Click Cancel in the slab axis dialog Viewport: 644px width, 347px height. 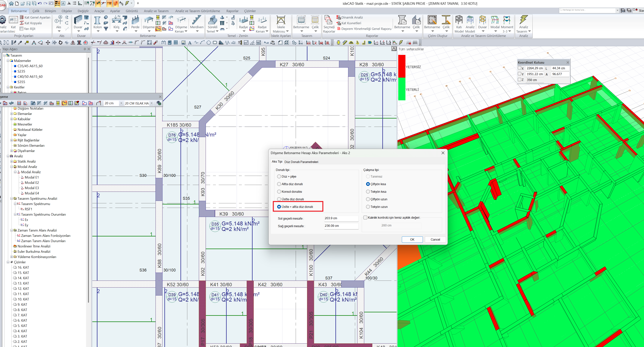pyautogui.click(x=435, y=239)
